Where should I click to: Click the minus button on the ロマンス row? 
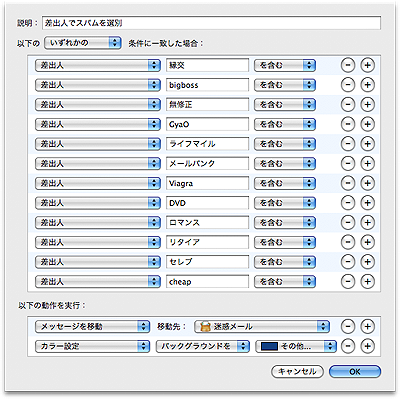coord(348,223)
